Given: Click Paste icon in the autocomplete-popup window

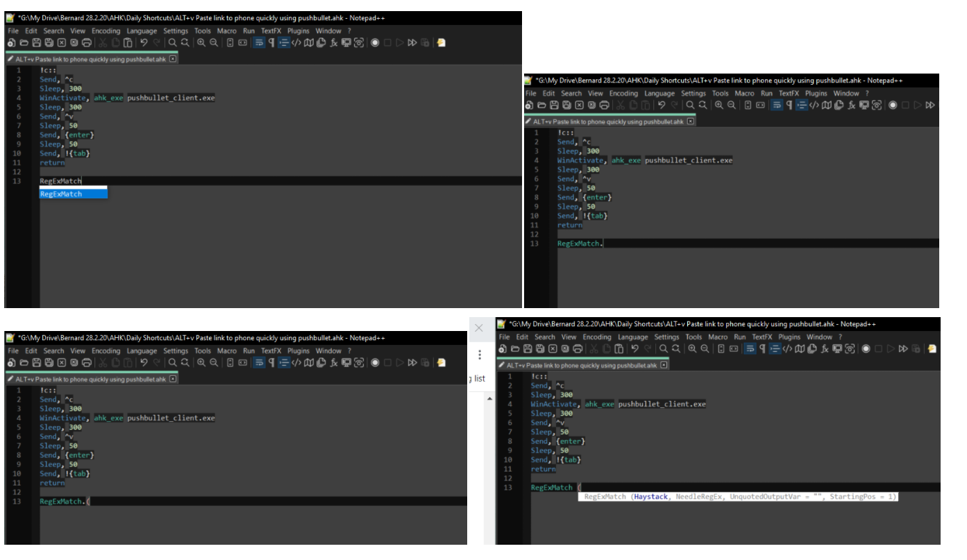Looking at the screenshot, I should tap(128, 42).
